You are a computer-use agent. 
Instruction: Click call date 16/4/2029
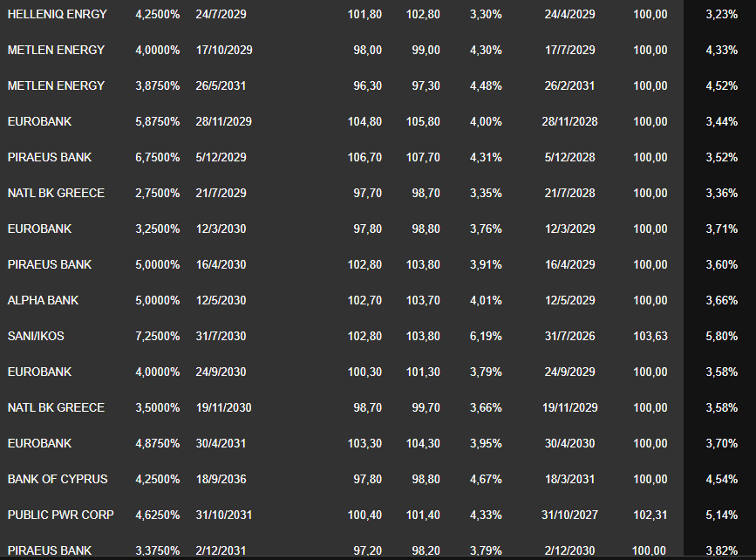click(570, 264)
